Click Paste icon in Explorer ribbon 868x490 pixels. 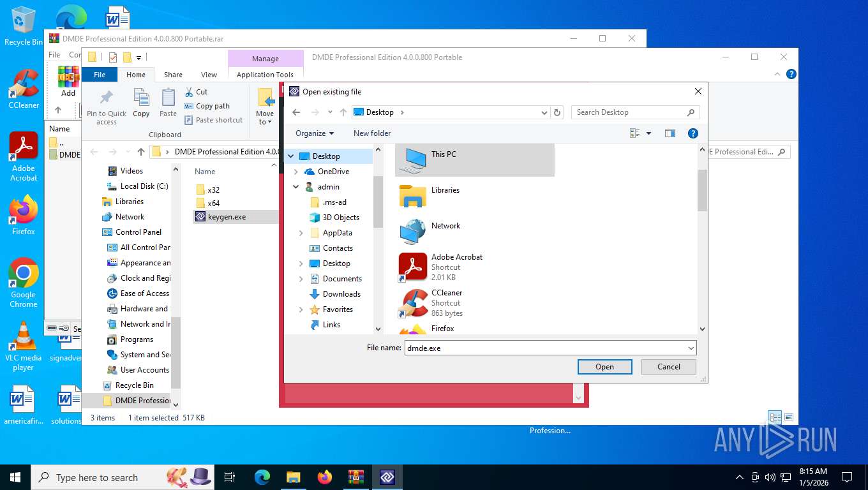tap(168, 103)
